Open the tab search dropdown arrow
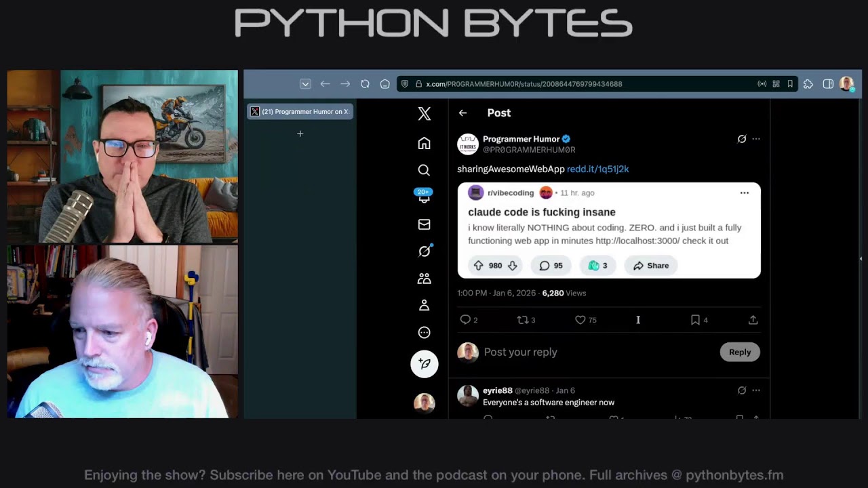The image size is (868, 488). (305, 83)
